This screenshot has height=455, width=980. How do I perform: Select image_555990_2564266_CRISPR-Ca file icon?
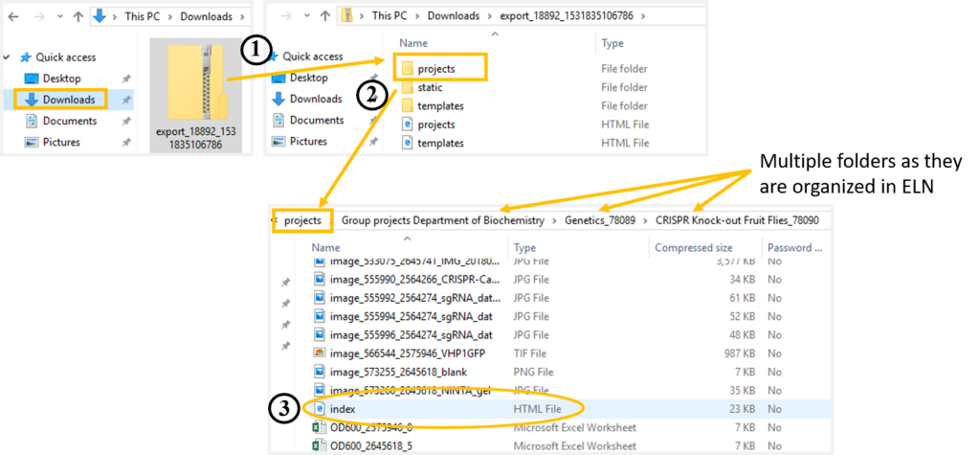click(x=320, y=279)
